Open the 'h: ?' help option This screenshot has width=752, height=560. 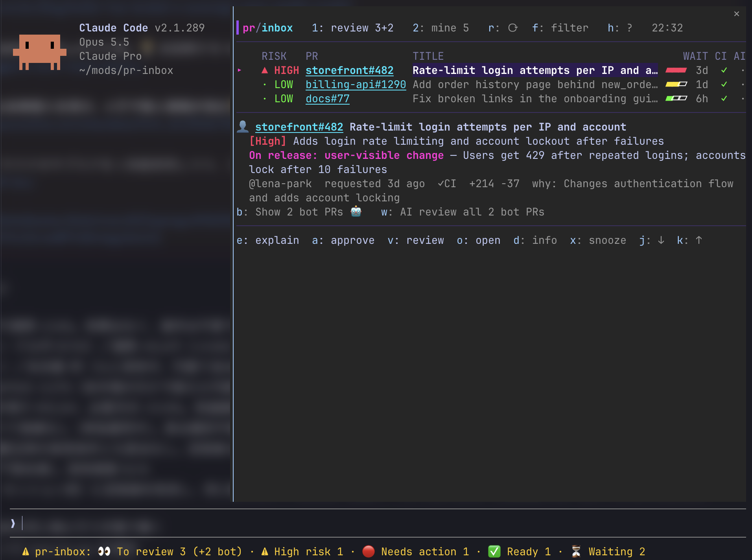(620, 28)
